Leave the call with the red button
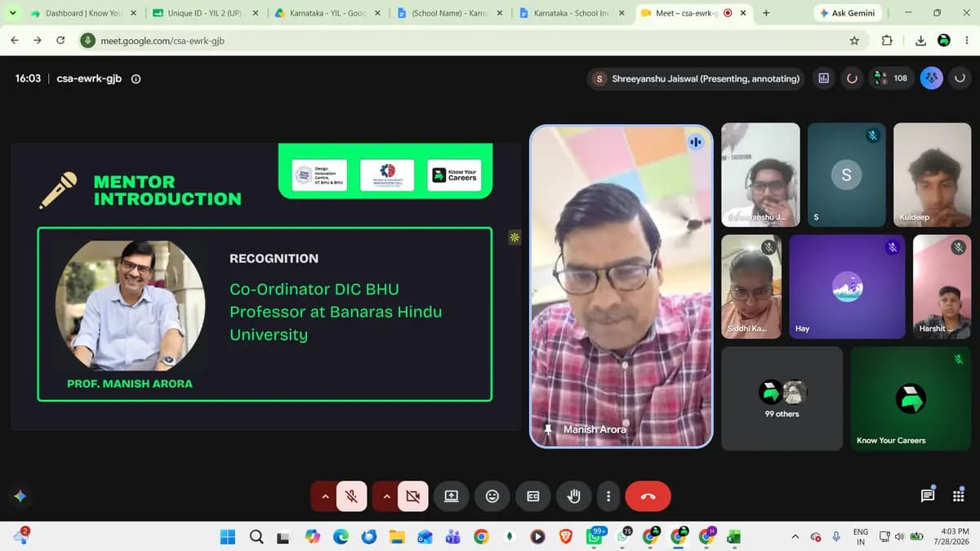Image resolution: width=980 pixels, height=551 pixels. click(x=648, y=495)
